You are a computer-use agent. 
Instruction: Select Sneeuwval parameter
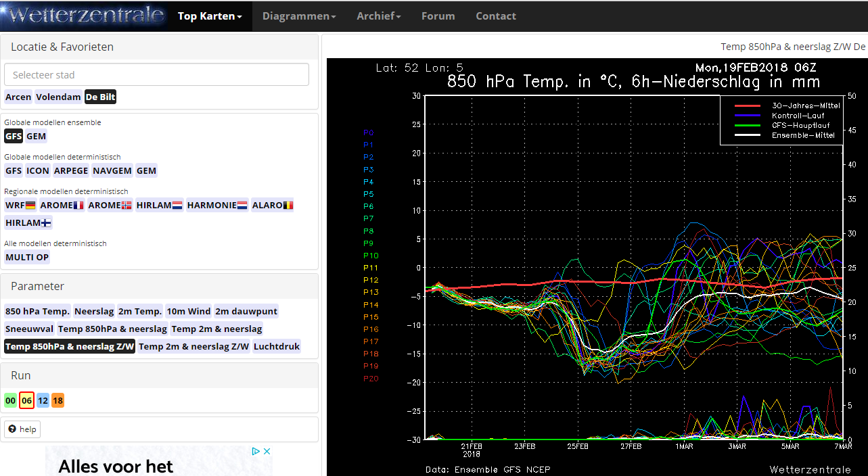[30, 329]
